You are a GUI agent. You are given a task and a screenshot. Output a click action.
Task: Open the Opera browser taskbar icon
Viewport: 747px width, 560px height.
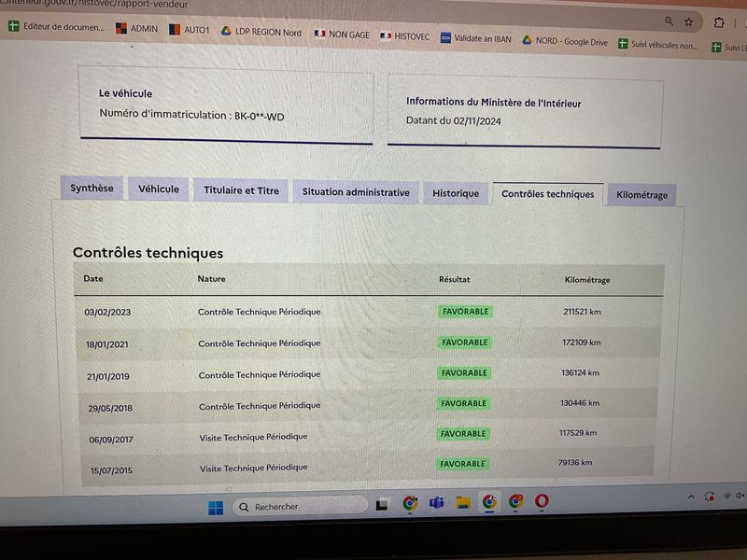542,501
